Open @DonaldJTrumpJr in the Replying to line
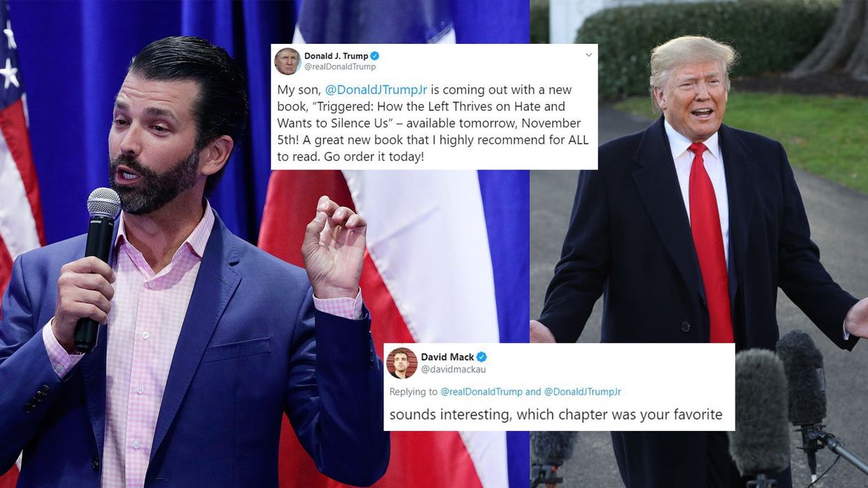This screenshot has width=868, height=488. point(582,392)
